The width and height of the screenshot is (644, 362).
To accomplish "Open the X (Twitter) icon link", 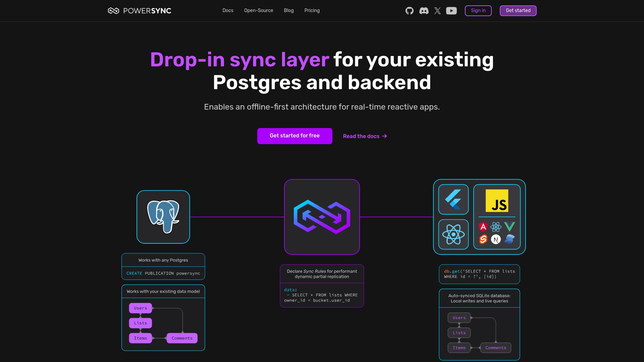I will click(437, 11).
